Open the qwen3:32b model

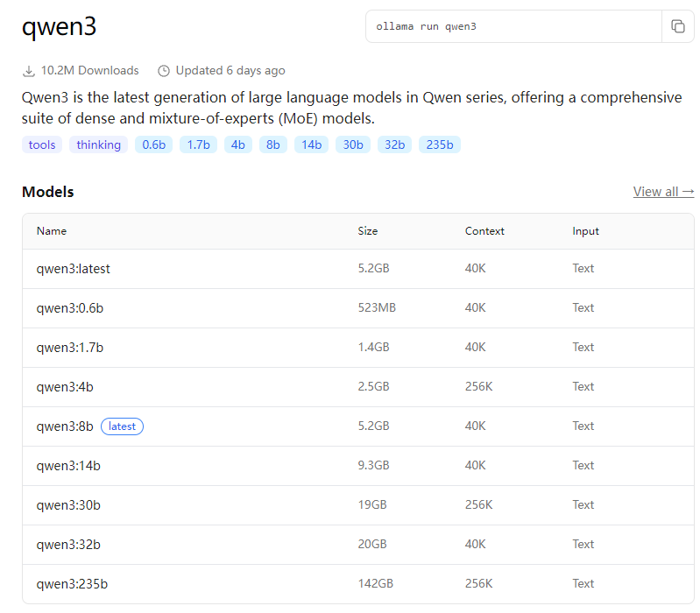coord(68,545)
